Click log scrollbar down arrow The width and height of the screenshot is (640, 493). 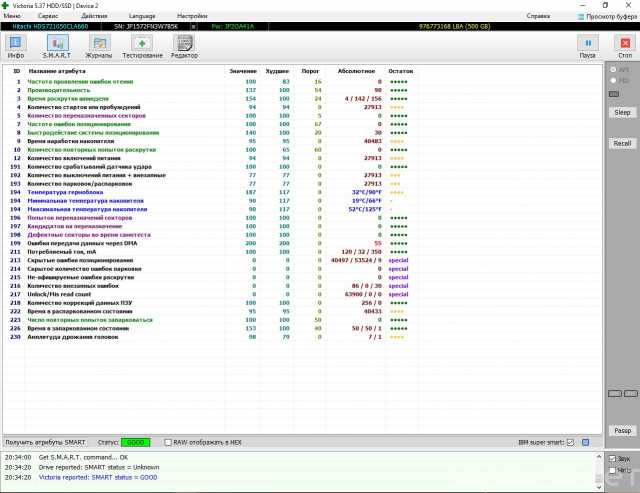click(x=599, y=487)
